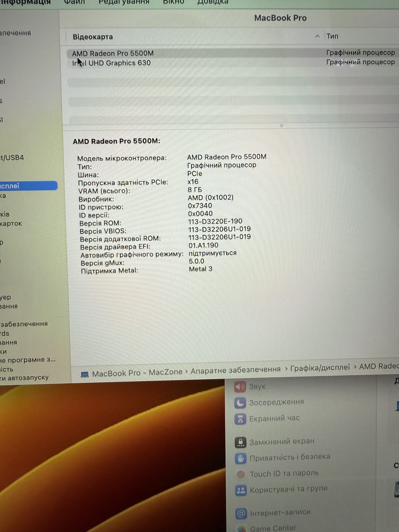Click the revision ID value 0x0040
This screenshot has height=532, width=399.
tap(200, 214)
